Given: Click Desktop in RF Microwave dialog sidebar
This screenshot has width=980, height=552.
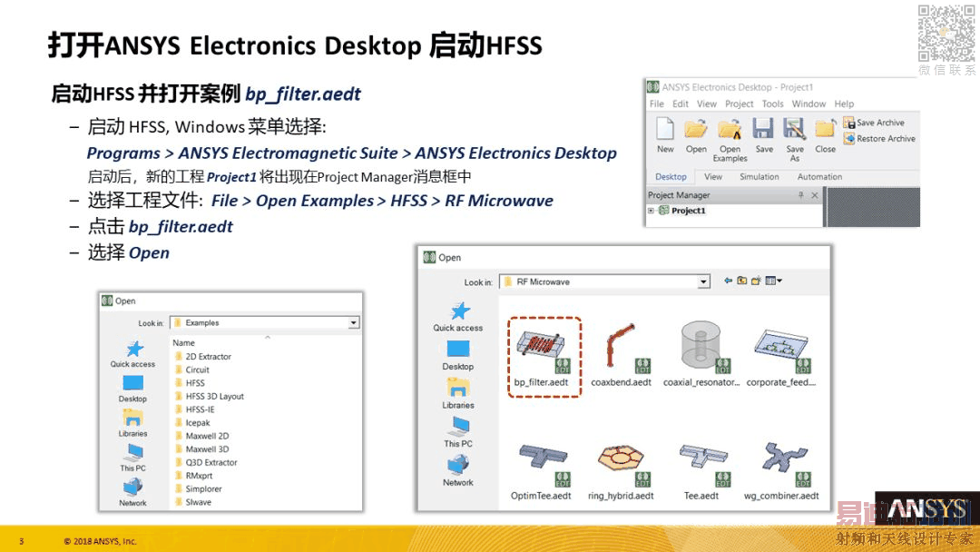Looking at the screenshot, I should pos(458,356).
